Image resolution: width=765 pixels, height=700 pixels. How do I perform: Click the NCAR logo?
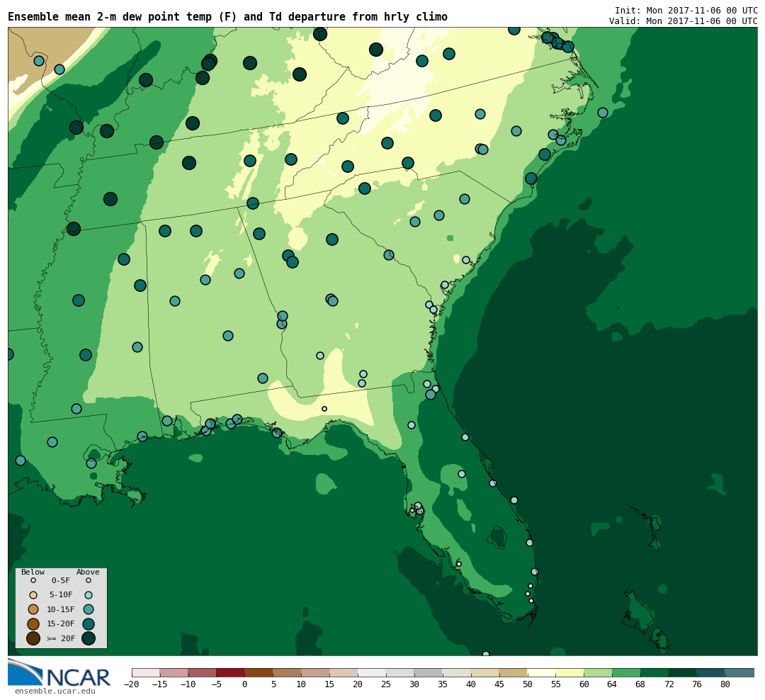[59, 672]
